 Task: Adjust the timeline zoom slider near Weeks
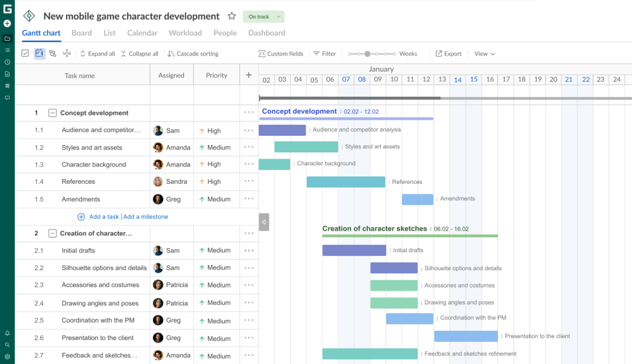coord(368,54)
